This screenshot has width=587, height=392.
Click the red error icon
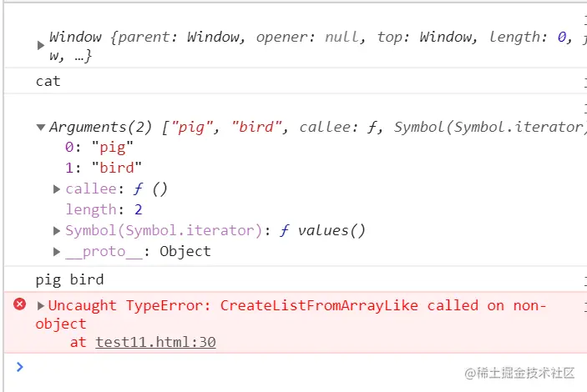click(x=20, y=304)
